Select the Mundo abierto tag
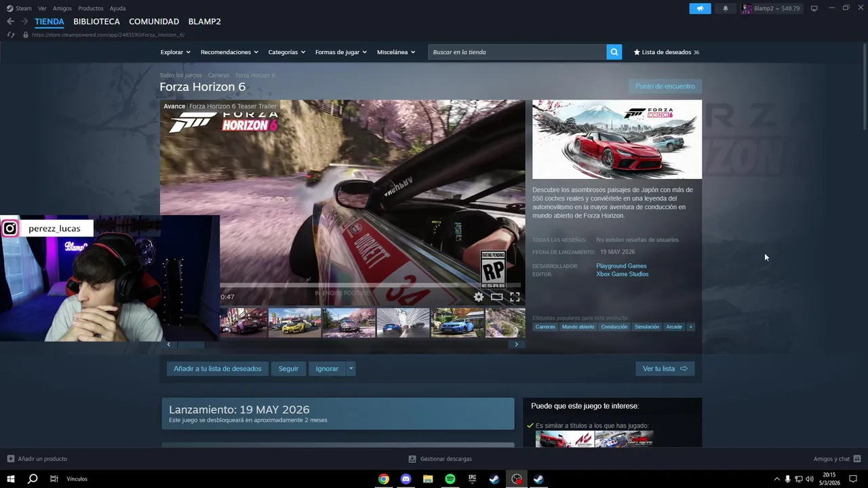This screenshot has width=868, height=488. pos(578,327)
